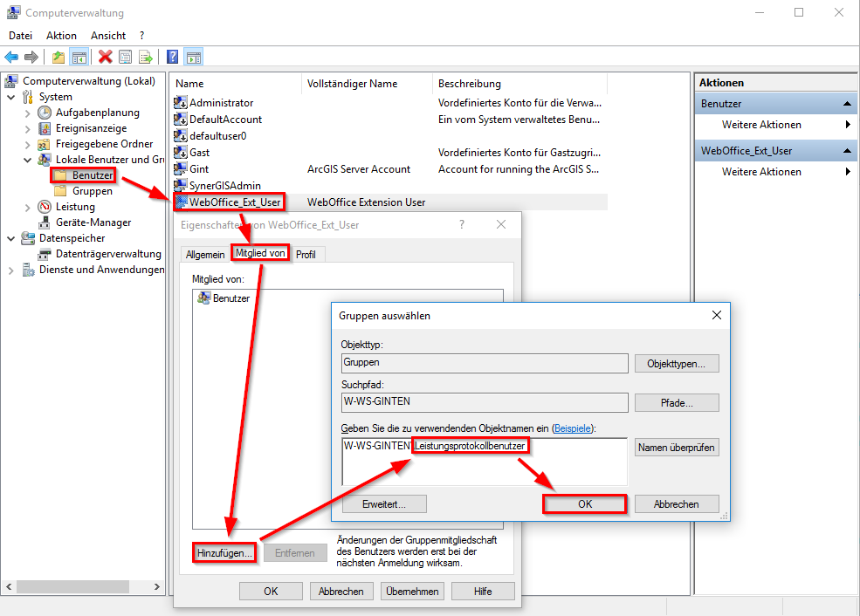The height and width of the screenshot is (616, 860).
Task: Open the Ansicht menu
Action: (108, 36)
